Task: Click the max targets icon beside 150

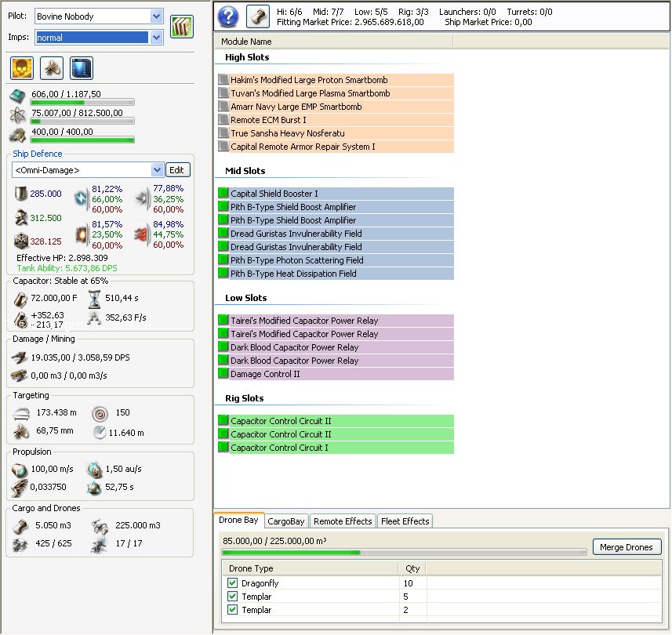Action: tap(100, 414)
